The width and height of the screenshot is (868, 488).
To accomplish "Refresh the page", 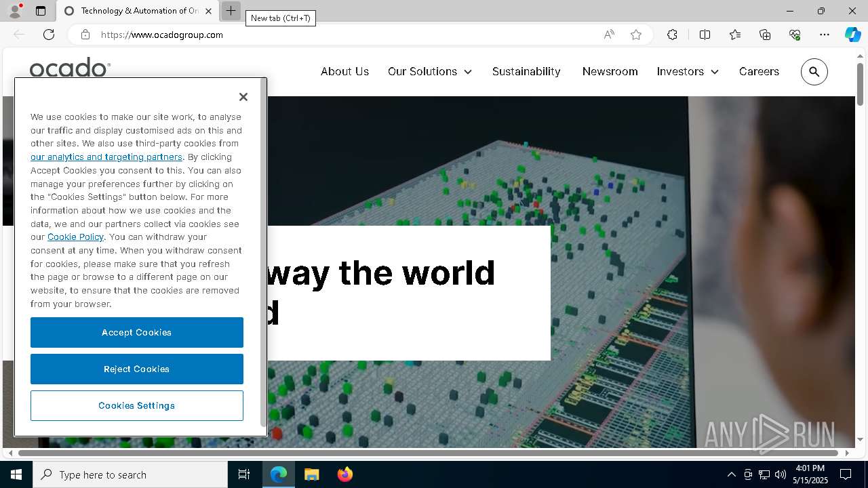I will click(x=49, y=35).
